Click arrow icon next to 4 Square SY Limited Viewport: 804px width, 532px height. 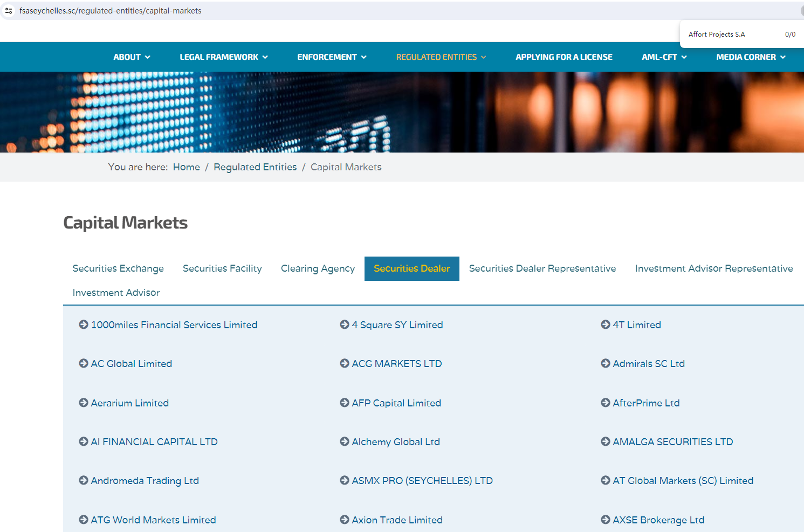(x=345, y=324)
